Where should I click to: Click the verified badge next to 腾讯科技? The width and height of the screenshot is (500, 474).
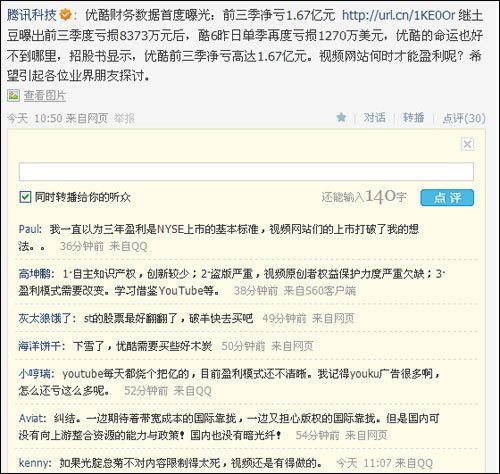point(66,15)
